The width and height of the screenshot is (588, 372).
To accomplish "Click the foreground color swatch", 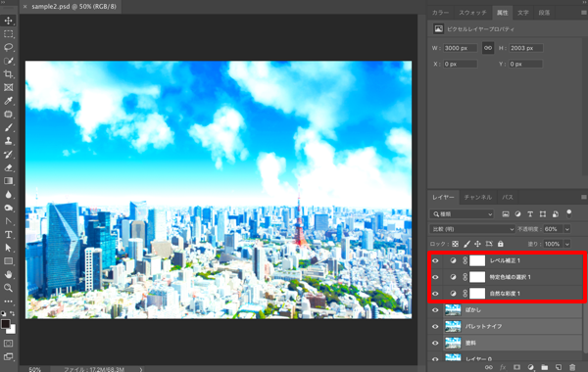I will (x=5, y=324).
